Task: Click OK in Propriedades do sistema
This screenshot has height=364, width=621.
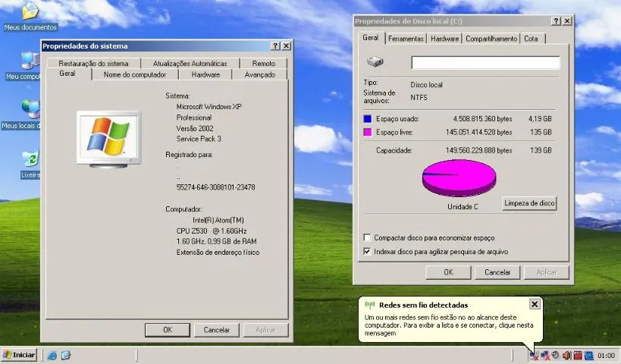Action: click(168, 330)
